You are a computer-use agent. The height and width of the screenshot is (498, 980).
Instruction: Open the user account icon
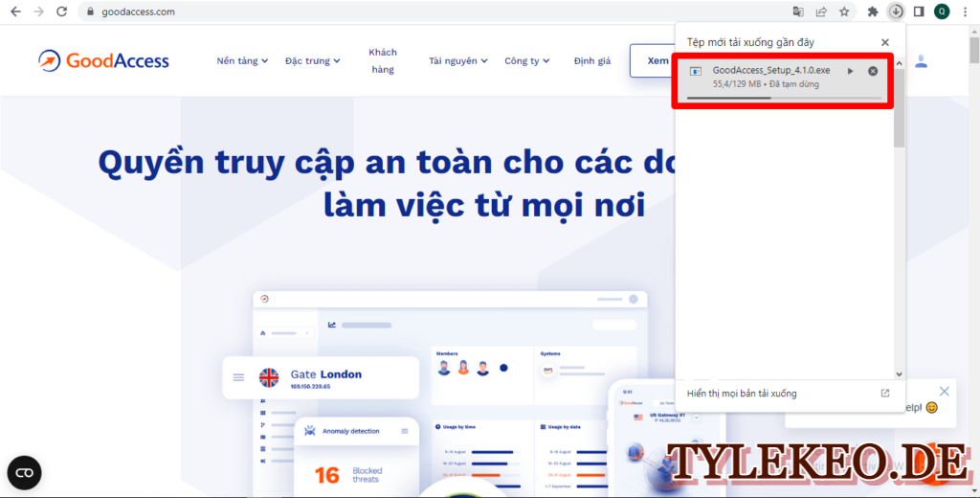click(922, 60)
